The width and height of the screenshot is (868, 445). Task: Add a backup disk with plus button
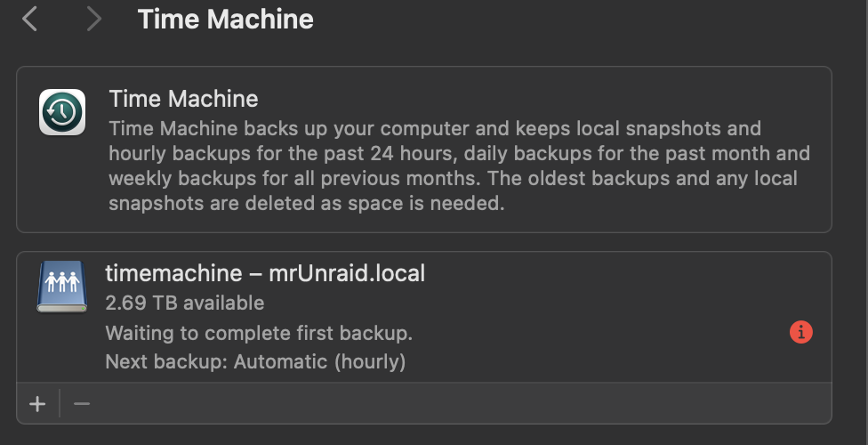(37, 404)
